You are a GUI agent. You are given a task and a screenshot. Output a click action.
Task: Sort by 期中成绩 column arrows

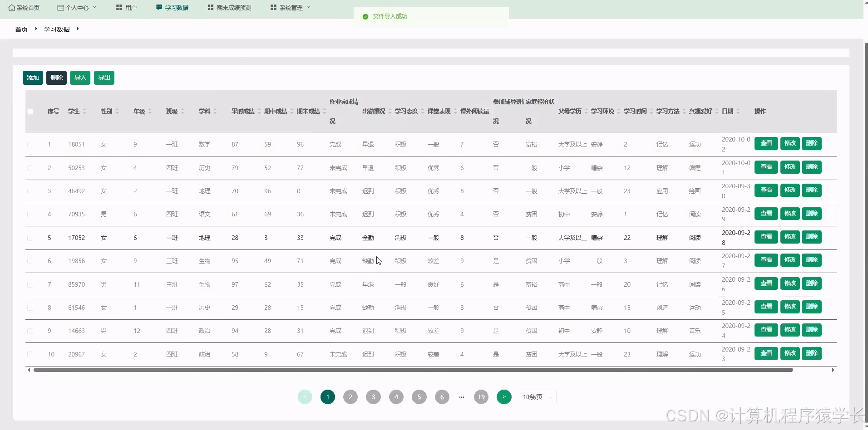[292, 111]
